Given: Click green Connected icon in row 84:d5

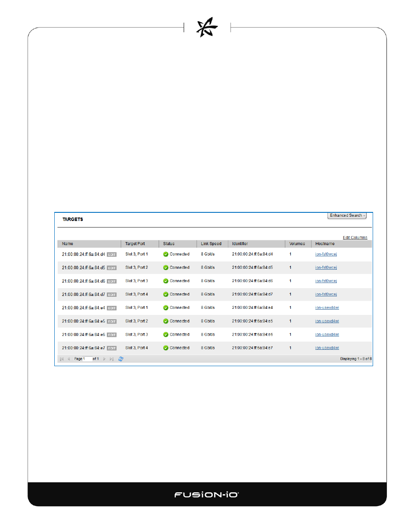Looking at the screenshot, I should pos(165,268).
